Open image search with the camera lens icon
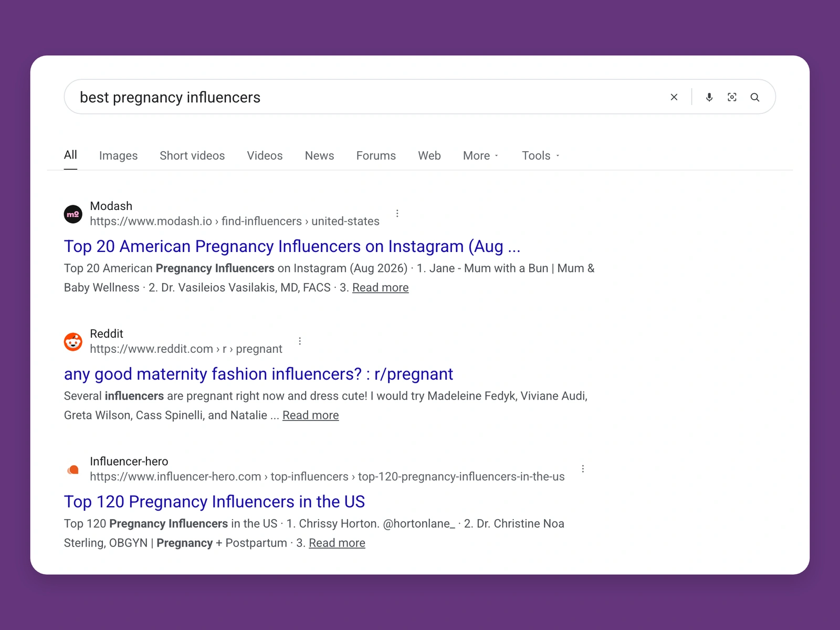 (732, 97)
